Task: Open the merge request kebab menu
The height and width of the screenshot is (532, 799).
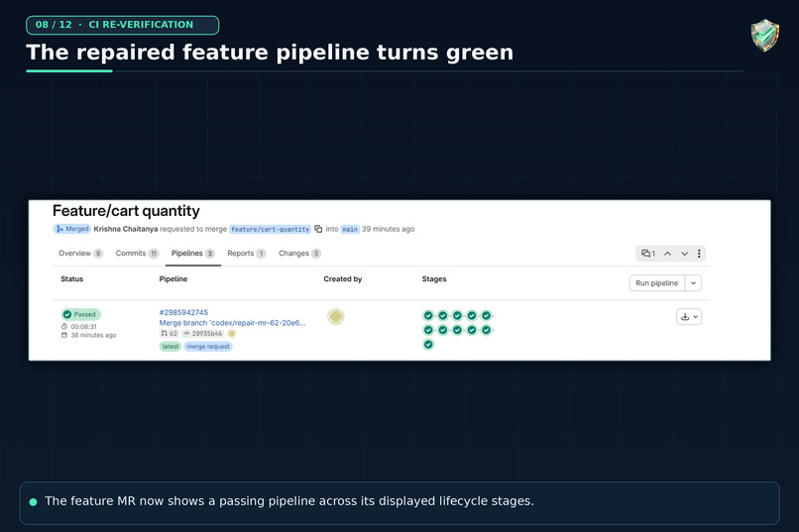Action: point(699,254)
